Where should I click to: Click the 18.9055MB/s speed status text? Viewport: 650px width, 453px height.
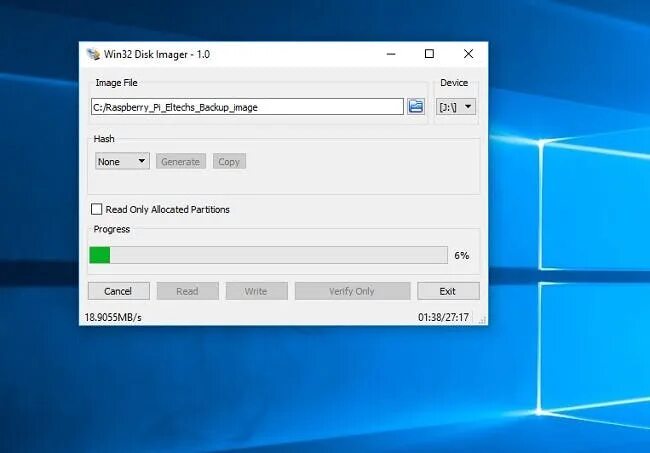coord(113,317)
